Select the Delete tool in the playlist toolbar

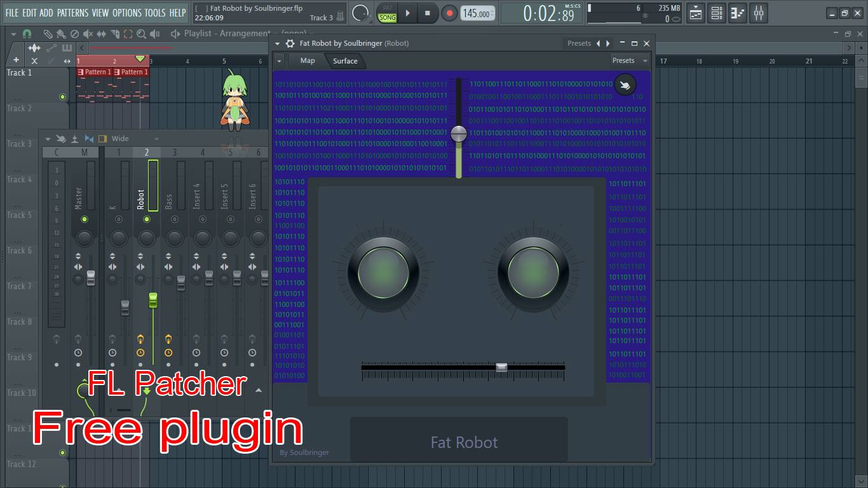click(74, 34)
